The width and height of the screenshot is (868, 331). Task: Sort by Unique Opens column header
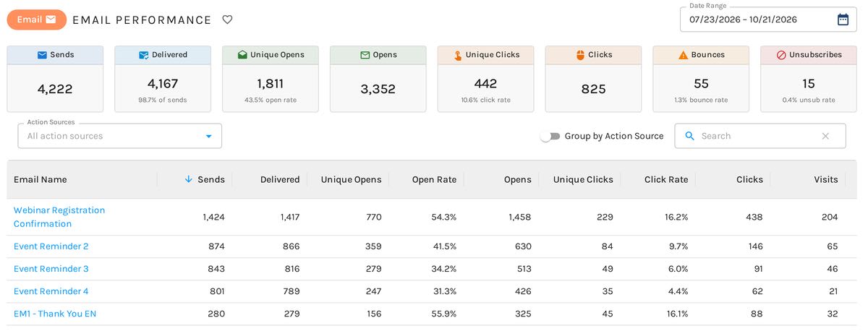tap(352, 179)
